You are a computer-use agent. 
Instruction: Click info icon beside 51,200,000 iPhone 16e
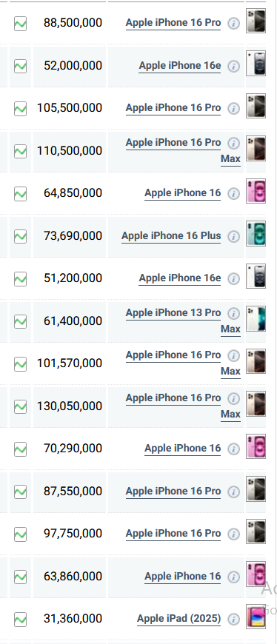point(233,279)
